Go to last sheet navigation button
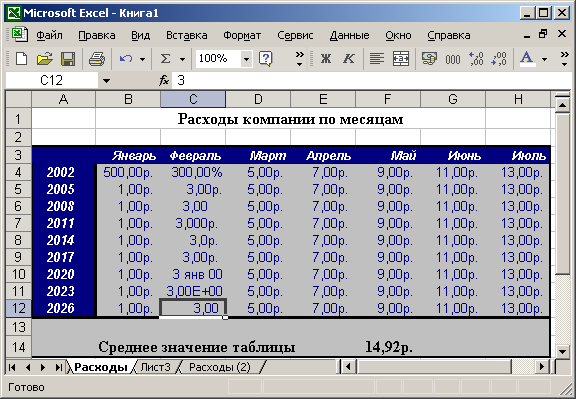576x399 pixels. pyautogui.click(x=58, y=367)
